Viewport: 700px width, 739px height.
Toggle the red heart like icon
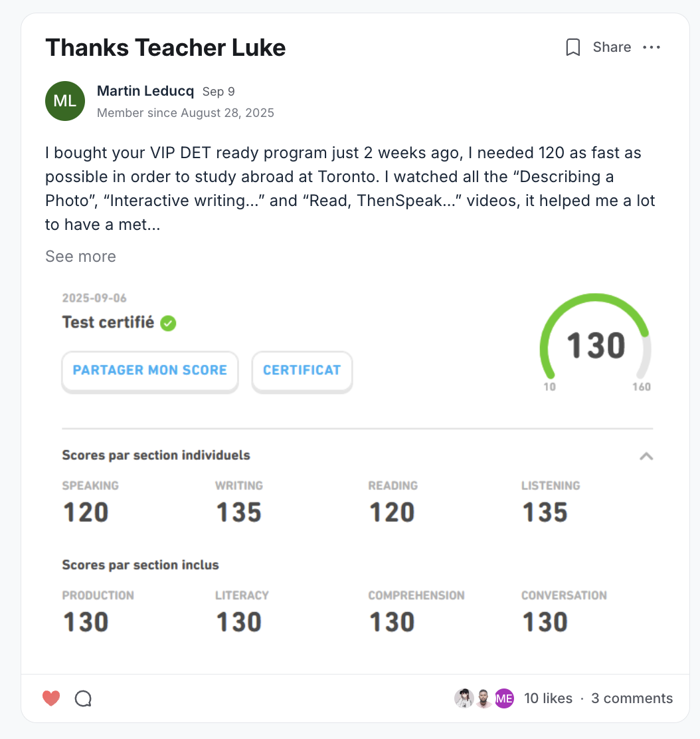pyautogui.click(x=51, y=698)
